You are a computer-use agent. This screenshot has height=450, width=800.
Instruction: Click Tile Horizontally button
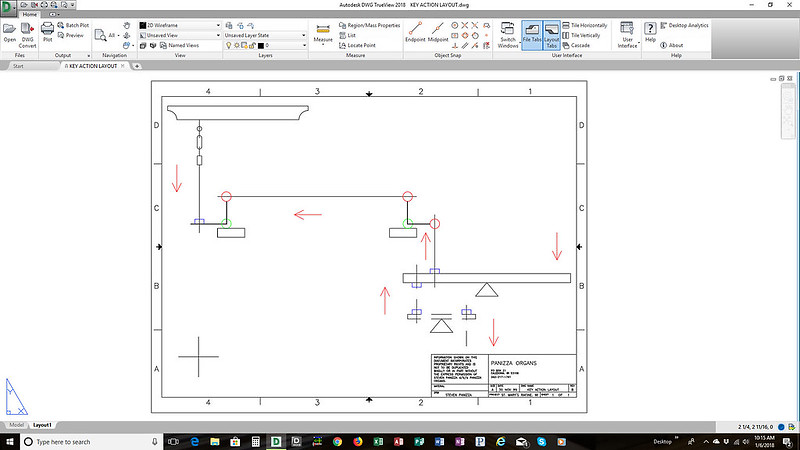coord(589,23)
